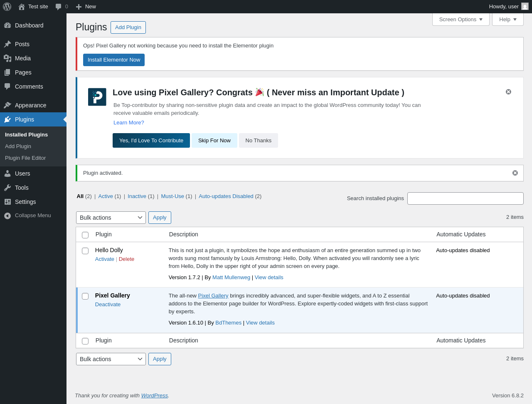Image resolution: width=532 pixels, height=404 pixels.
Task: Expand the Screen Options panel
Action: point(461,20)
